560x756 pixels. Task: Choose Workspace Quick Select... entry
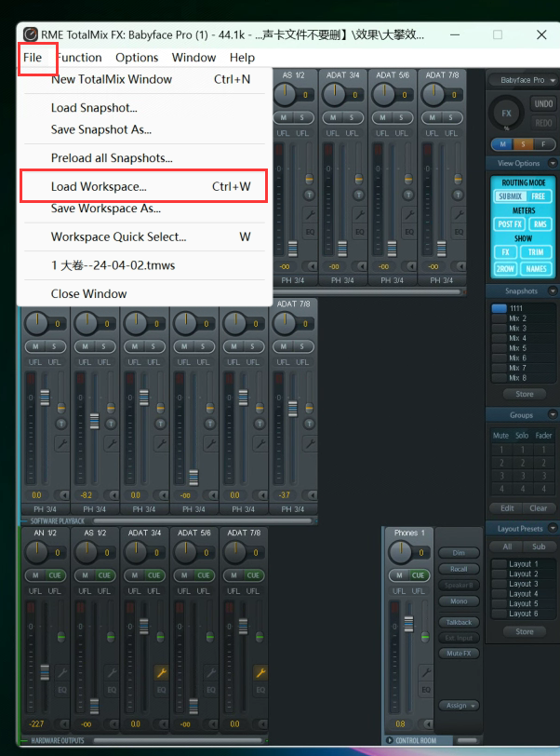[144, 236]
